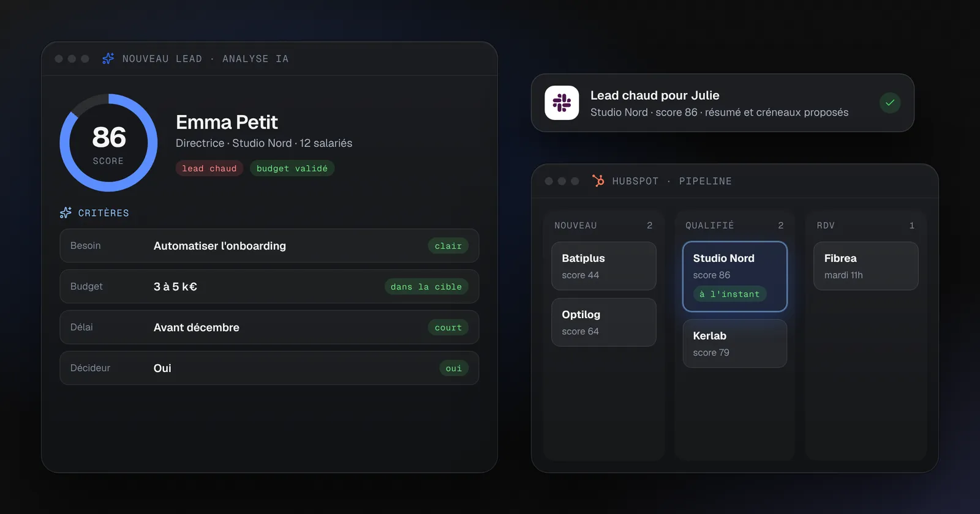
Task: Click the Slack logo icon in the notification
Action: (x=562, y=103)
